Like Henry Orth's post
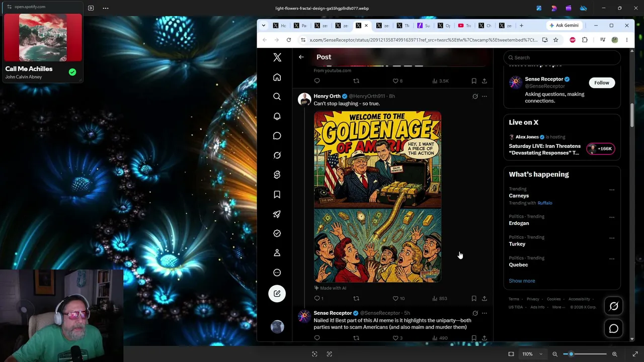 click(395, 299)
